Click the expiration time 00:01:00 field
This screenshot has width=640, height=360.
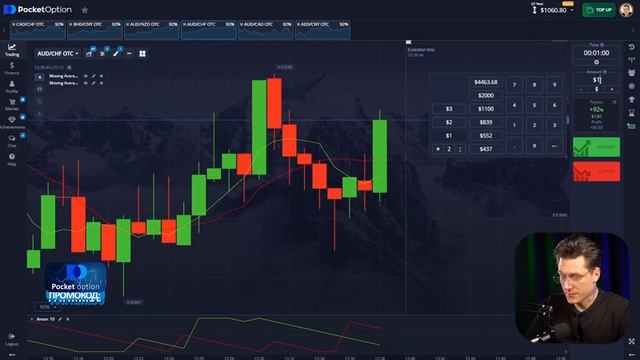[596, 53]
